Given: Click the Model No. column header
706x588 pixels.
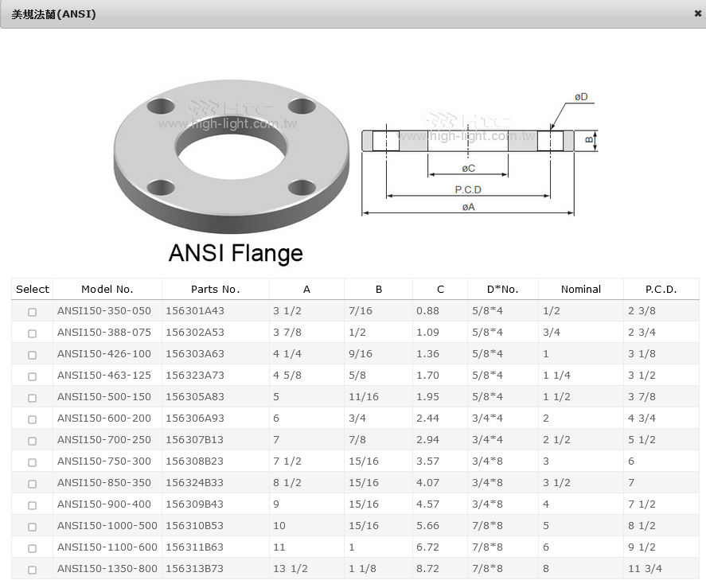Looking at the screenshot, I should click(107, 290).
